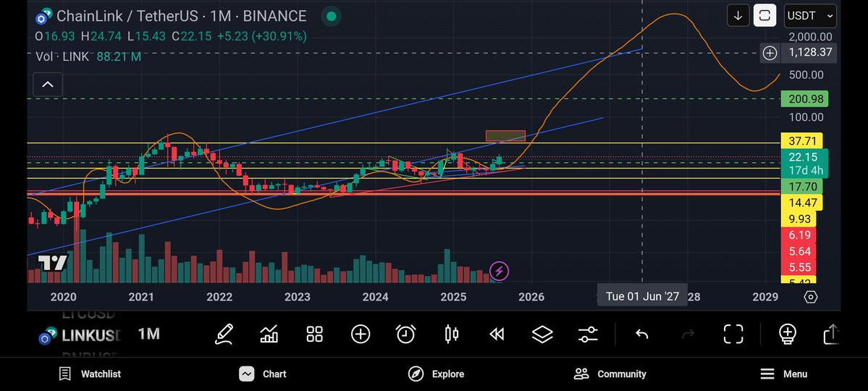This screenshot has height=391, width=868.
Task: Open the 1M timeframe selector
Action: [149, 334]
